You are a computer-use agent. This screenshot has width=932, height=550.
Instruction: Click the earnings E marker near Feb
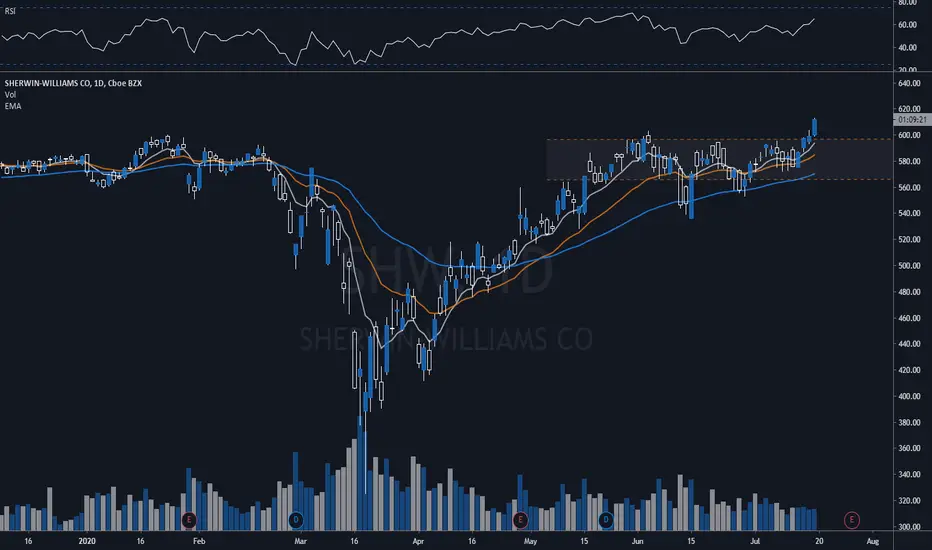(x=189, y=520)
